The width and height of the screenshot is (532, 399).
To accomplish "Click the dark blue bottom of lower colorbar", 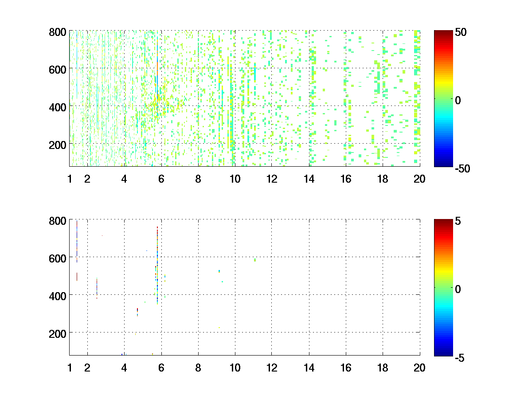I will [x=443, y=353].
